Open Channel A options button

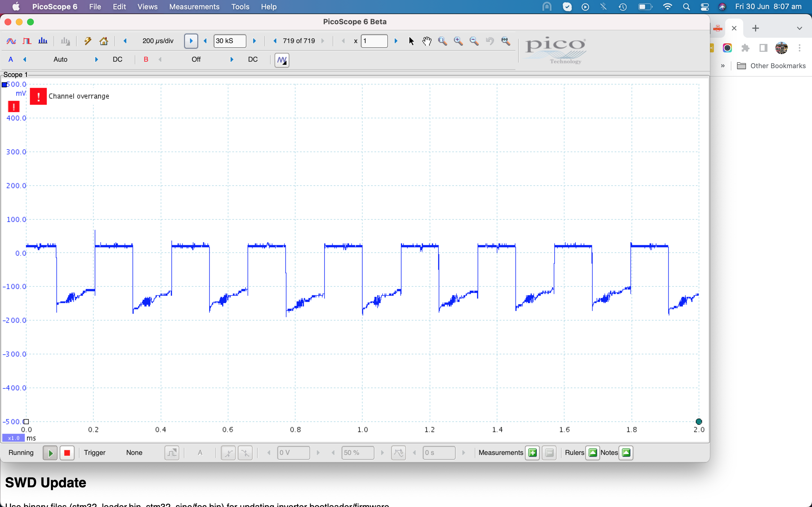pos(11,59)
